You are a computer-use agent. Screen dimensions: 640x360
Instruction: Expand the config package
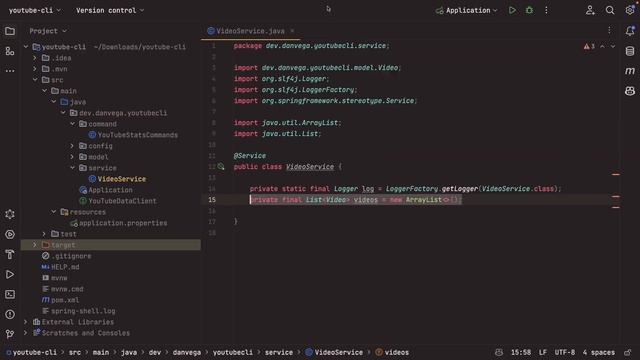tap(72, 146)
